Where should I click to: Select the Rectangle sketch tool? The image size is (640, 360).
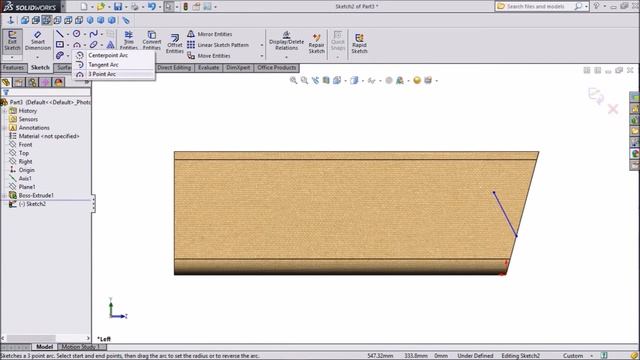coord(60,44)
